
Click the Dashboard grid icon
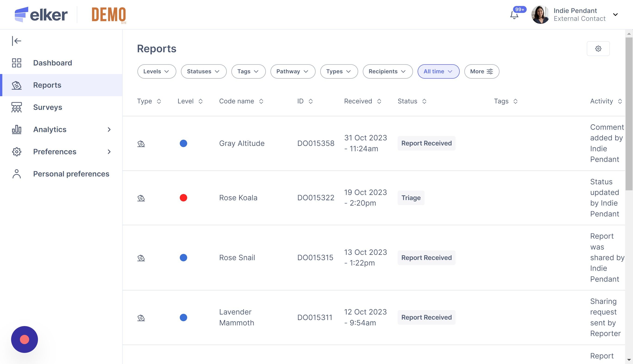click(16, 63)
